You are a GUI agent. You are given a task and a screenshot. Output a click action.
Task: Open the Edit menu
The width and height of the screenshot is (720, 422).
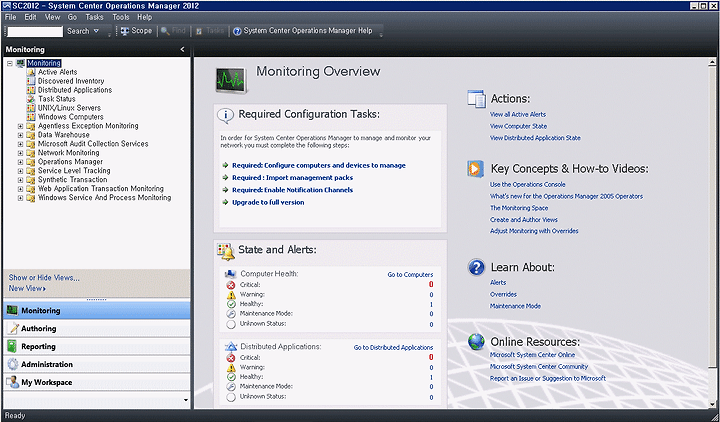tap(30, 17)
